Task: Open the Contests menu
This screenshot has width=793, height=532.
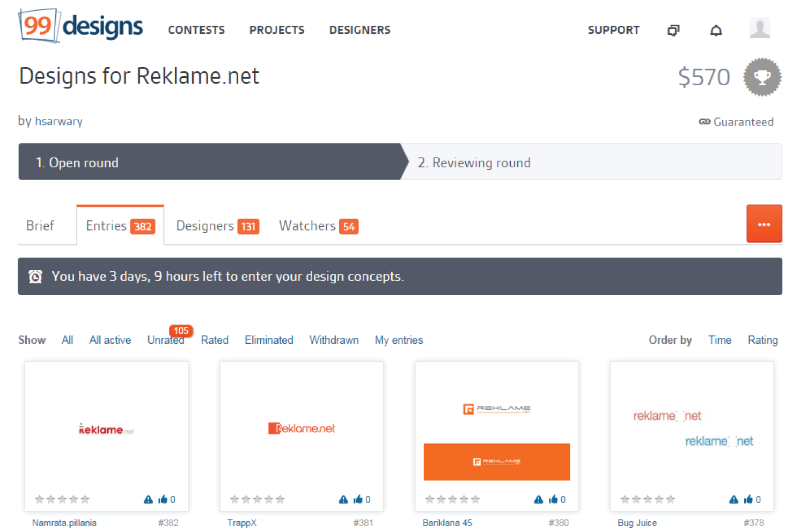Action: click(x=196, y=30)
